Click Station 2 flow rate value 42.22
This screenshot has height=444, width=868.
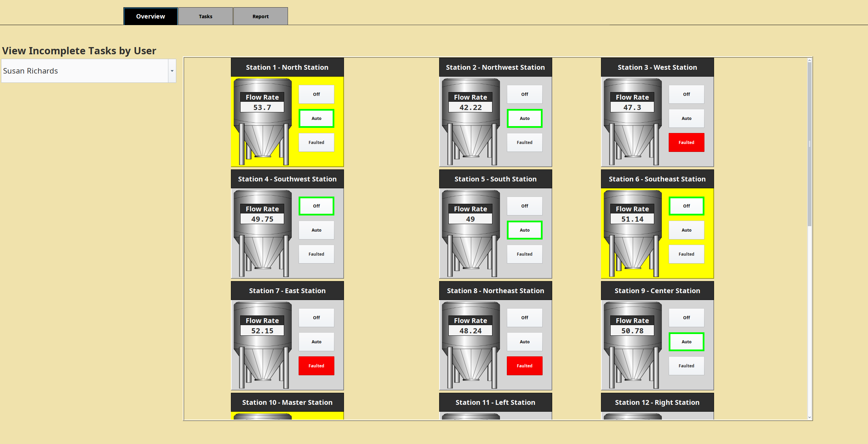coord(470,107)
